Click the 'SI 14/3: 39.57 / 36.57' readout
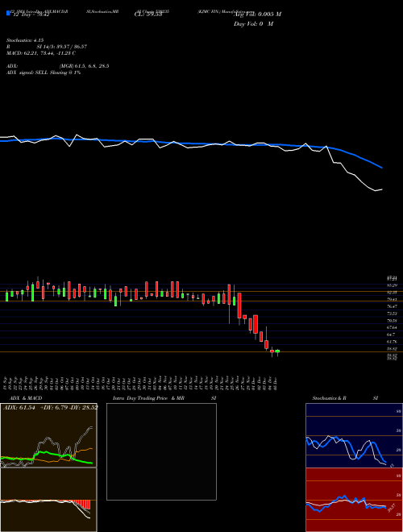 (62, 47)
